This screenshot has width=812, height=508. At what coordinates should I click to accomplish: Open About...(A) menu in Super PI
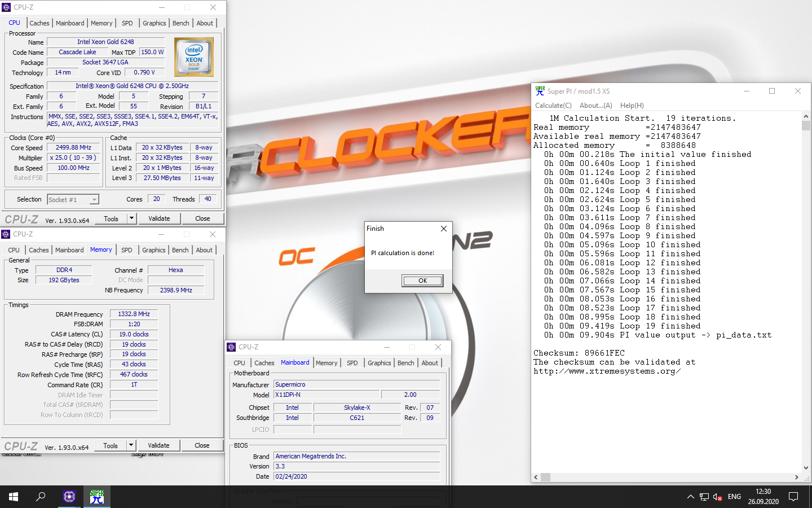pos(596,106)
